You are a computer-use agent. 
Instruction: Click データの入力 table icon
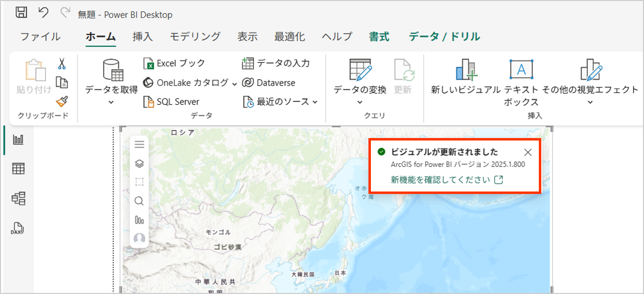(248, 63)
